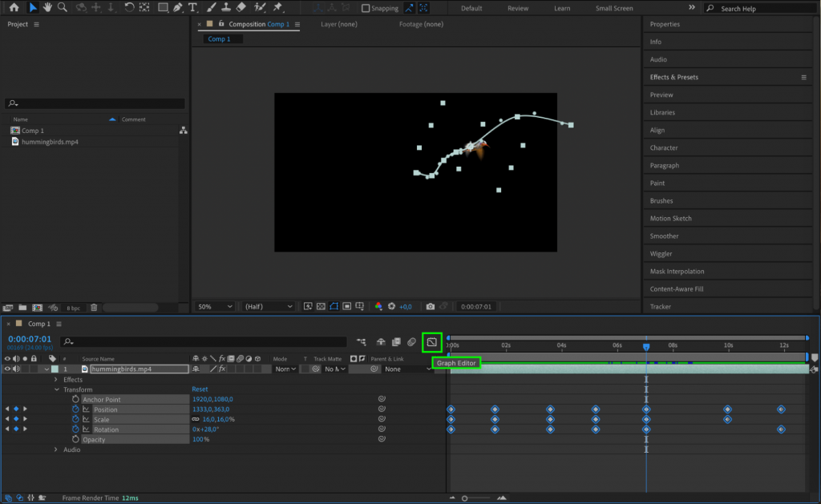The image size is (821, 504).
Task: Mute audio for the hummingbirds.mp4 layer
Action: 16,369
